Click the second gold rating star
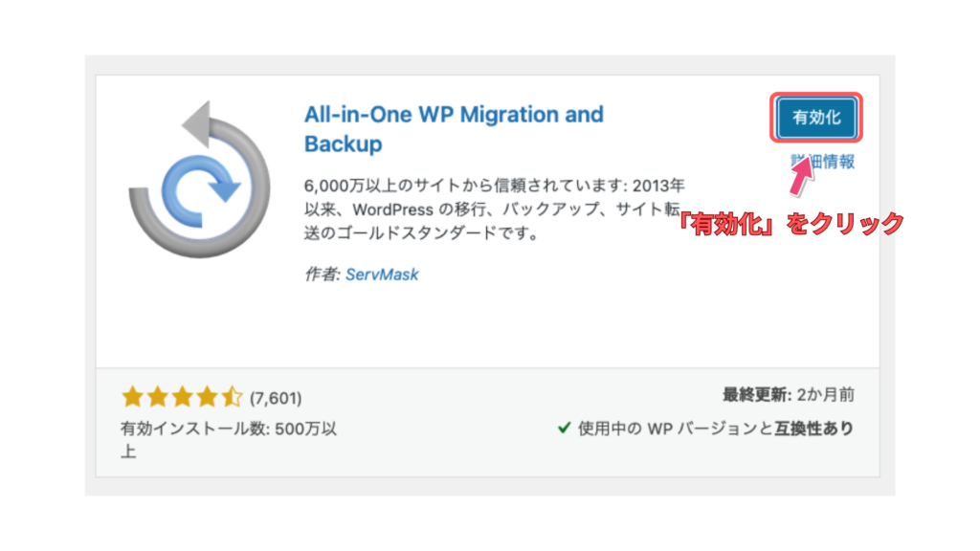 (x=157, y=397)
